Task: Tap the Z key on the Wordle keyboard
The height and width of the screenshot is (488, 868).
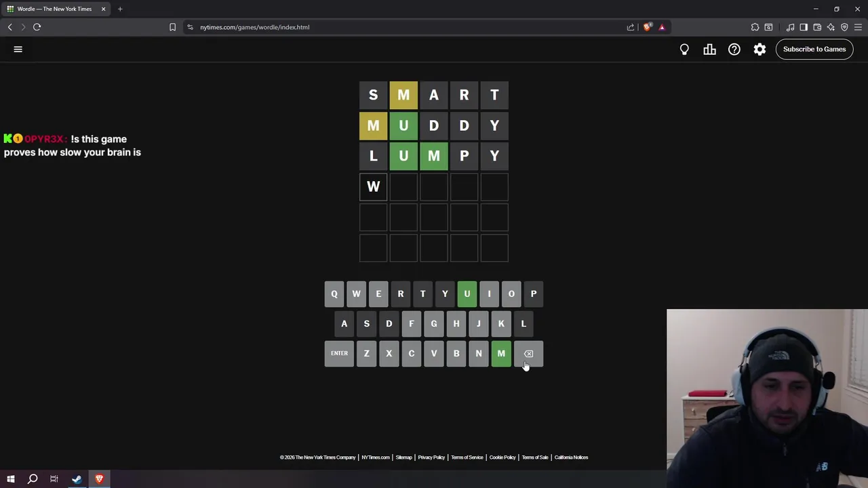Action: coord(367,353)
